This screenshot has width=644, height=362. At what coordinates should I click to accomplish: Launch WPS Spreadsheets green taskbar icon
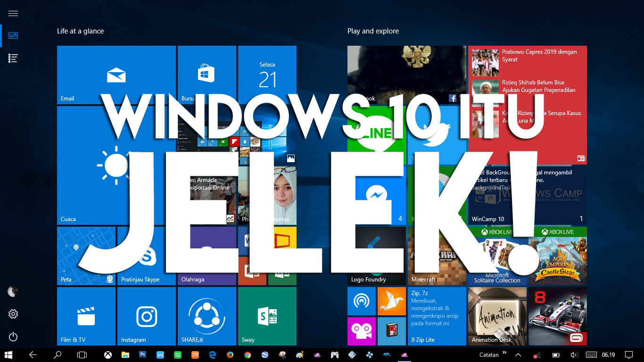pyautogui.click(x=178, y=355)
